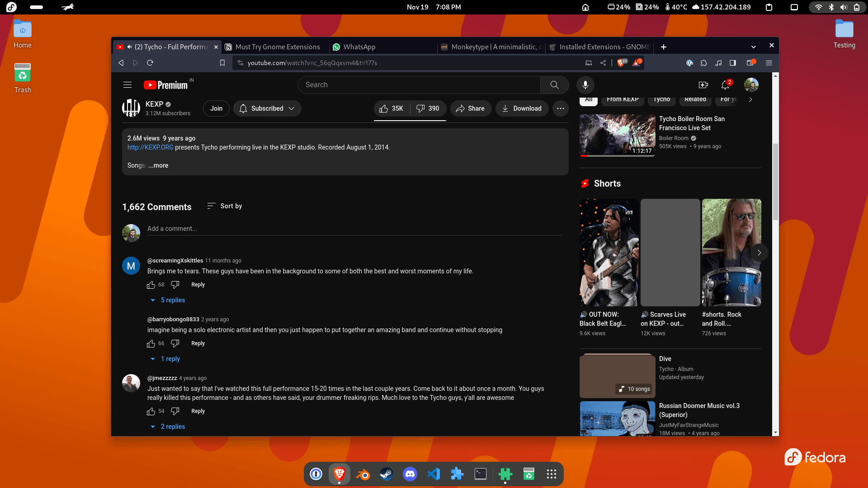Launch Steam from the dock
This screenshot has width=868, height=488.
[387, 474]
